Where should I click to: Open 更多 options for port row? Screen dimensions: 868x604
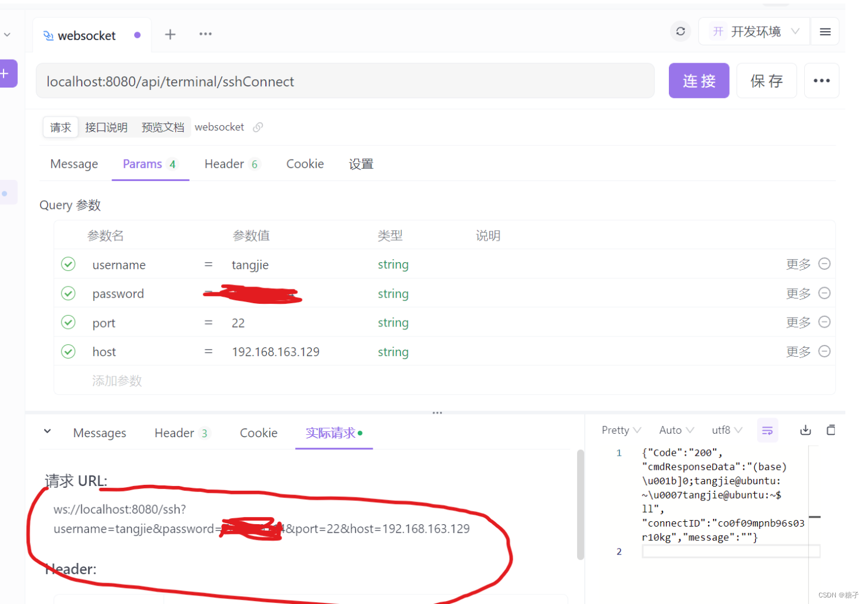(x=798, y=323)
